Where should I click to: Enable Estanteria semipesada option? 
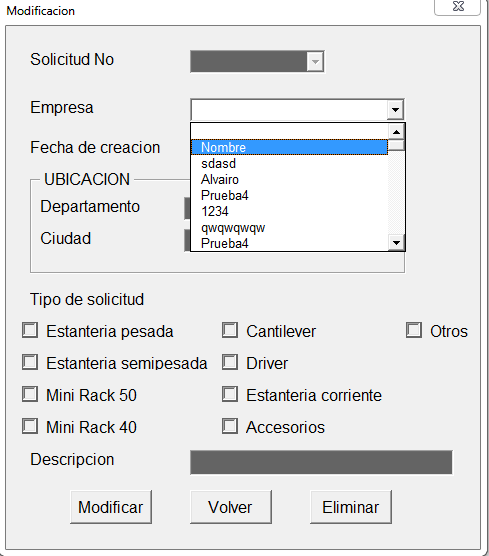pos(30,362)
